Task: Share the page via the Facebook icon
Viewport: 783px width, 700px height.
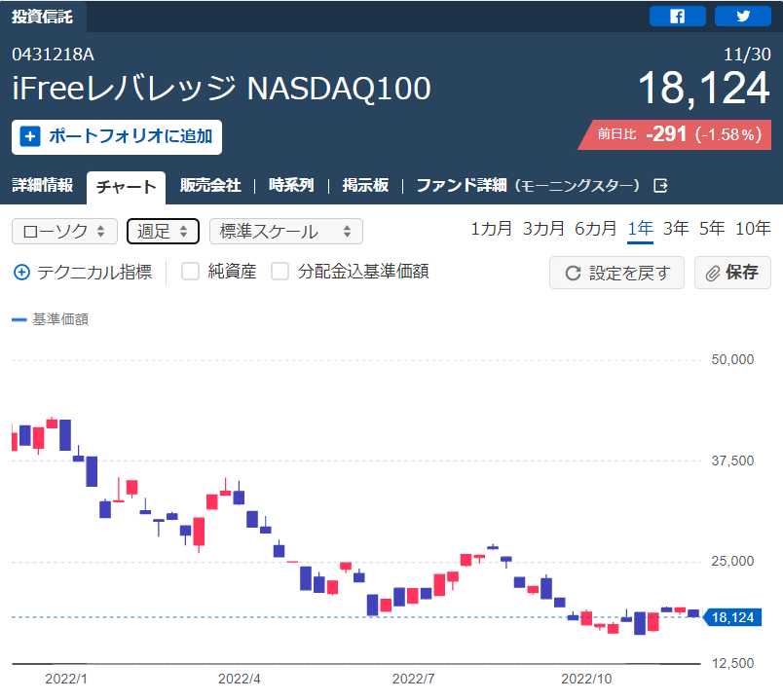Action: pyautogui.click(x=677, y=16)
